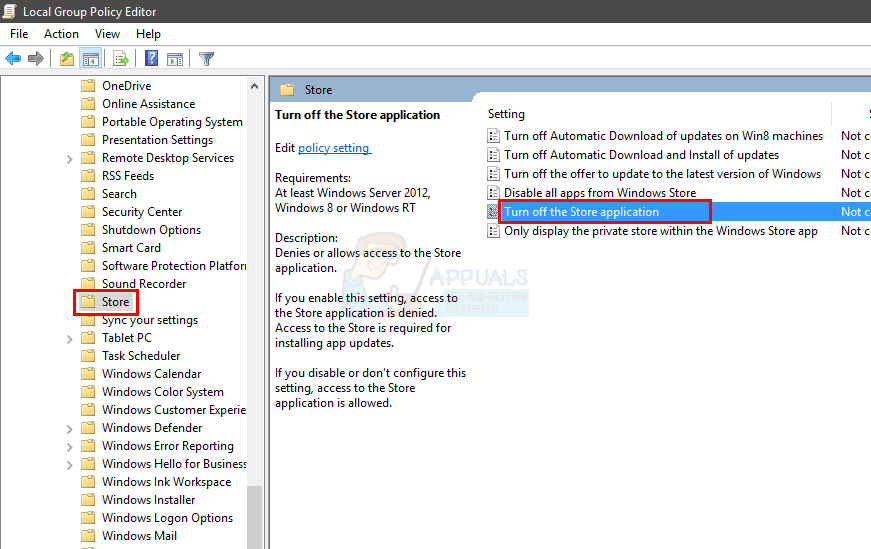871x549 pixels.
Task: Open the Action menu
Action: pos(61,34)
